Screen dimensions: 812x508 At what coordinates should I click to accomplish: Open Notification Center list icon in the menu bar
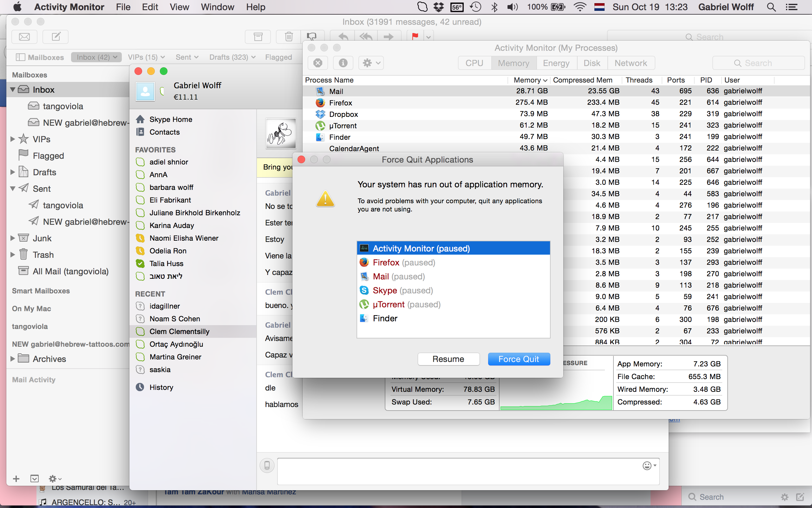[x=792, y=7]
